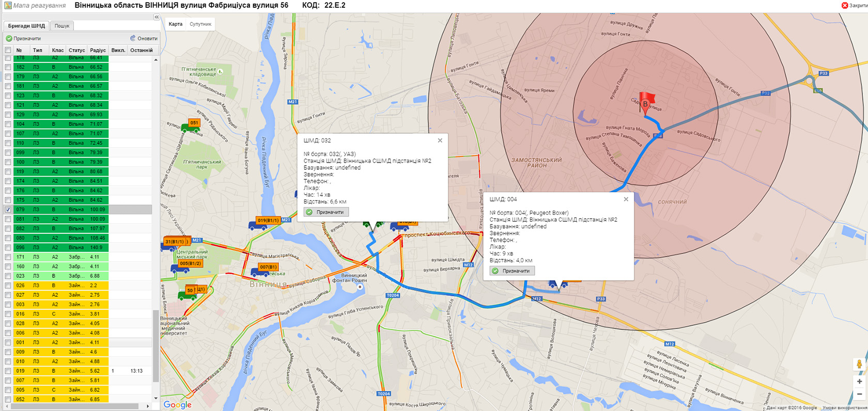868x411 pixels.
Task: Sort by the Останній column header
Action: pos(141,50)
